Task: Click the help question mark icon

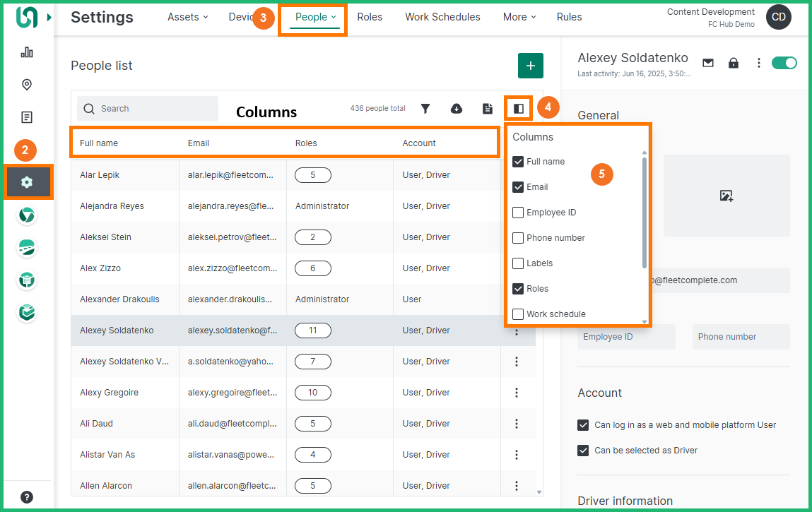Action: (x=27, y=496)
